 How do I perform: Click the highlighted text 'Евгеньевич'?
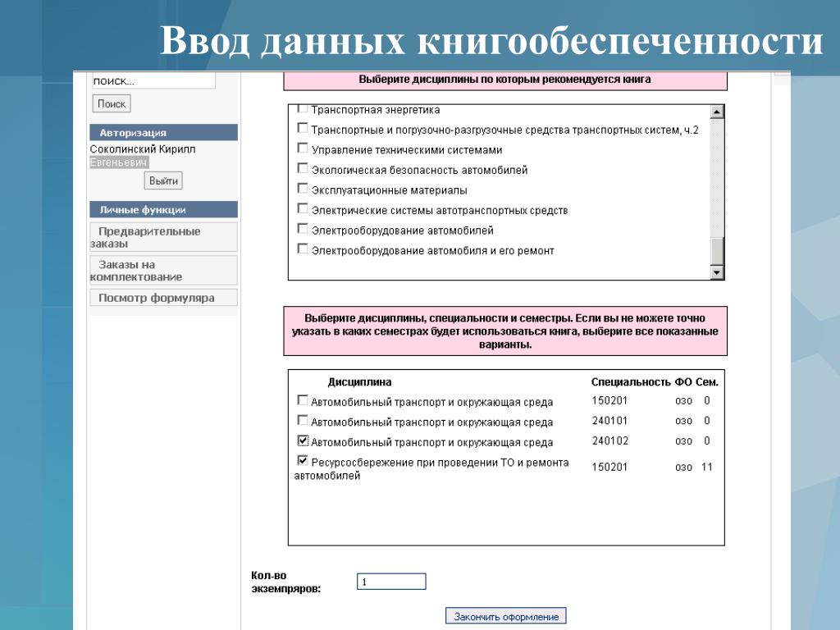click(x=119, y=162)
